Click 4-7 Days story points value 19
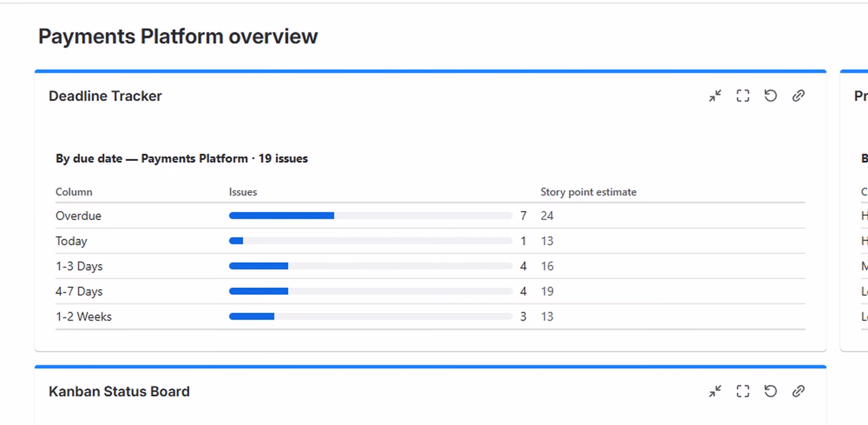868x425 pixels. point(547,291)
